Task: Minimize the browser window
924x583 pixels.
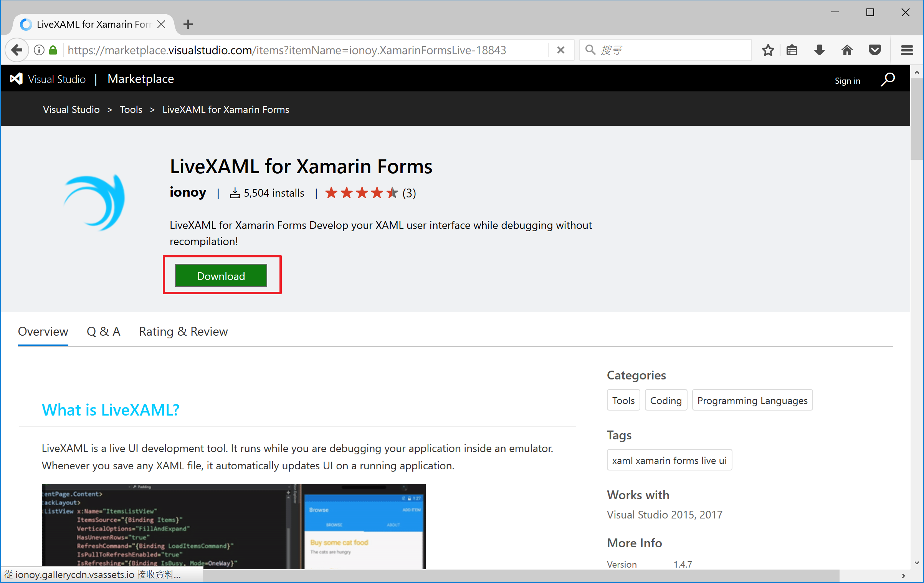Action: [835, 12]
